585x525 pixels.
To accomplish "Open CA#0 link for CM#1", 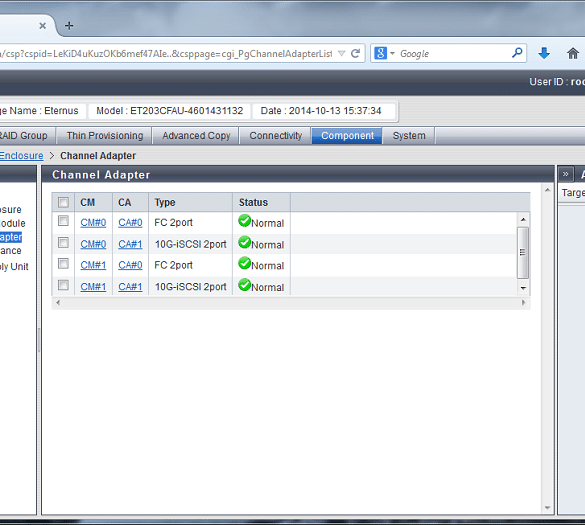I will tap(130, 265).
